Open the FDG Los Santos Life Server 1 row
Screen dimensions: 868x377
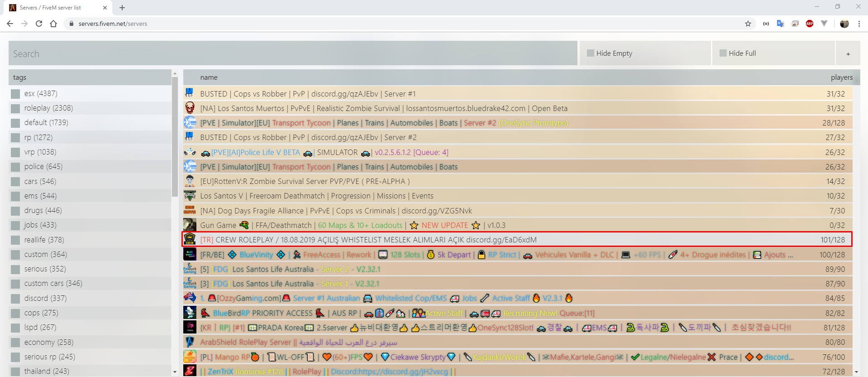click(518, 284)
